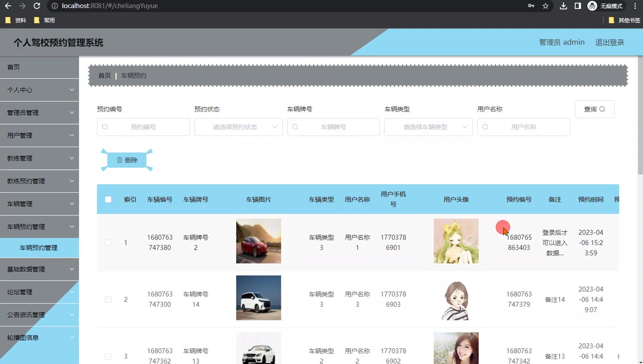The height and width of the screenshot is (364, 643).
Task: Click the search icon in 预约编号 field
Action: (x=105, y=127)
